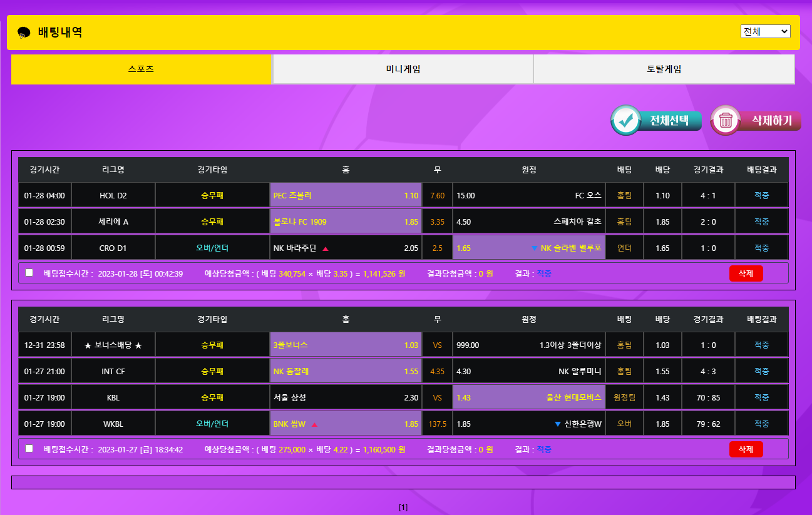The image size is (812, 515).
Task: Open the 전체 filter dropdown
Action: click(765, 31)
